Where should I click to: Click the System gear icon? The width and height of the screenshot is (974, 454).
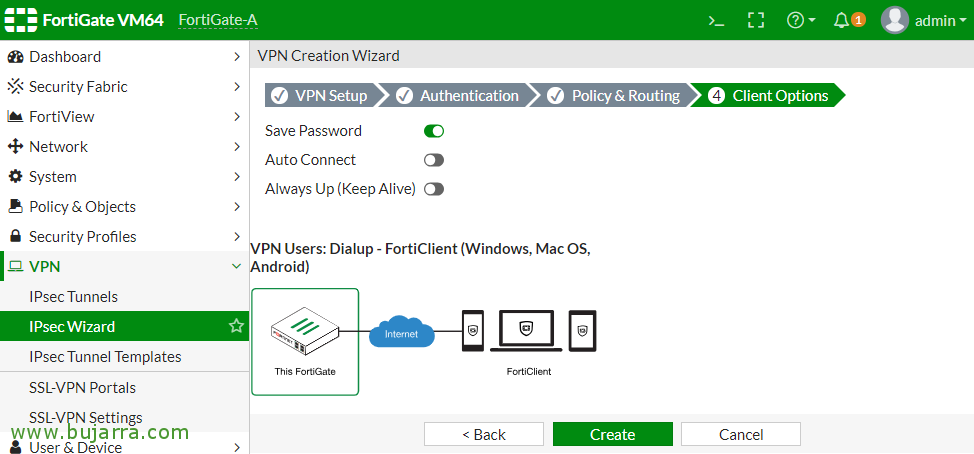point(16,177)
